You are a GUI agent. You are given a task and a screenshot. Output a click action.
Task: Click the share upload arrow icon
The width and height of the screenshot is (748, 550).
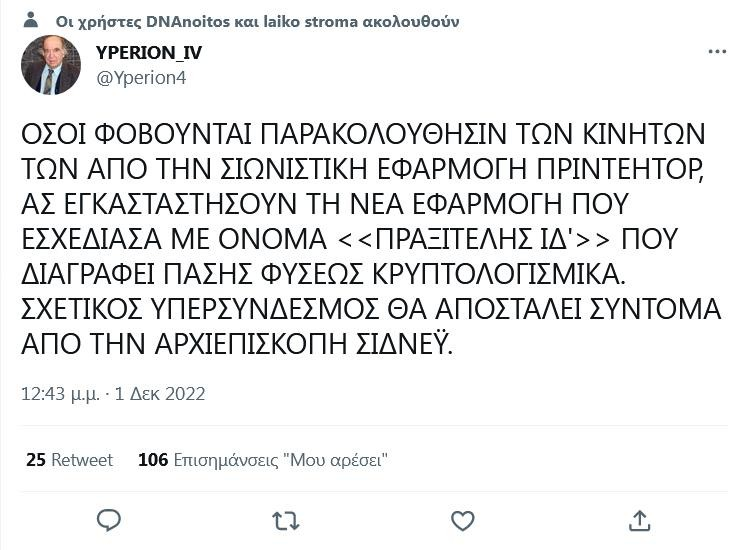(639, 520)
